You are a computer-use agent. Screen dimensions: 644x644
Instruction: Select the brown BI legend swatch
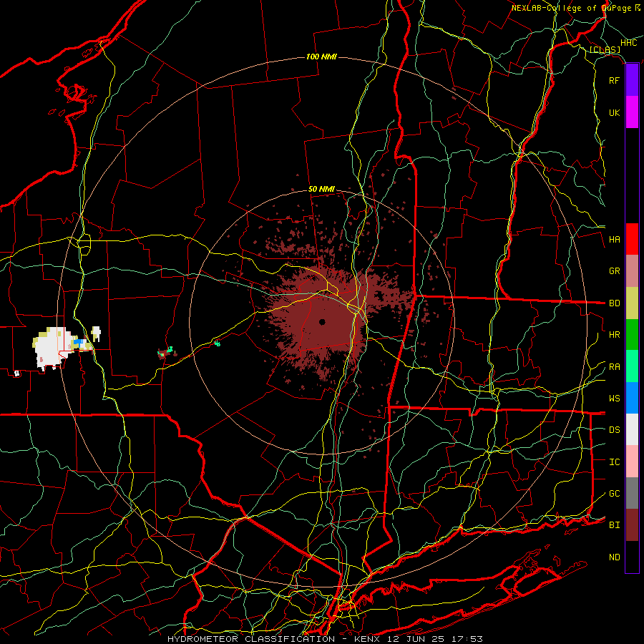click(632, 525)
